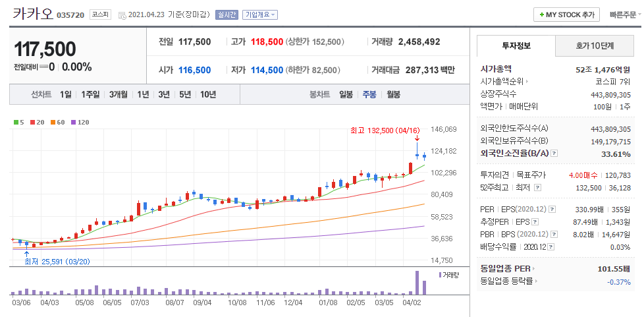
Task: Click the current price 117,500
Action: 45,49
